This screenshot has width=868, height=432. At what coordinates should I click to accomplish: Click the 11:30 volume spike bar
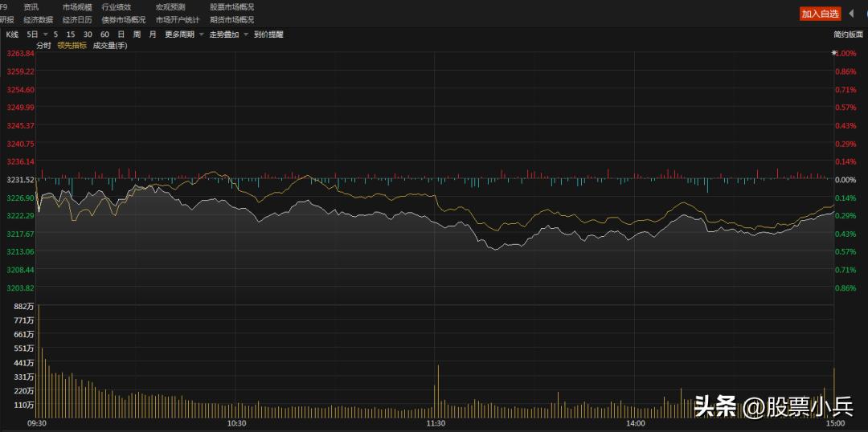(x=438, y=392)
